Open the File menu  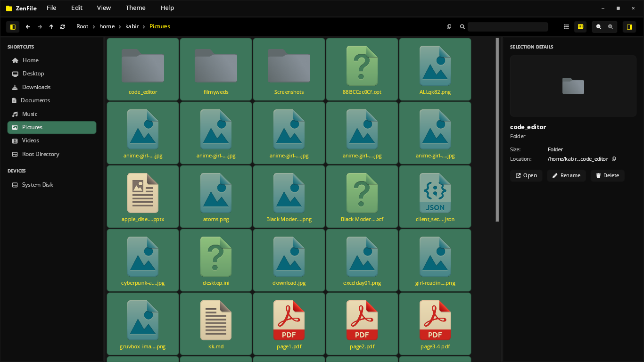coord(51,8)
